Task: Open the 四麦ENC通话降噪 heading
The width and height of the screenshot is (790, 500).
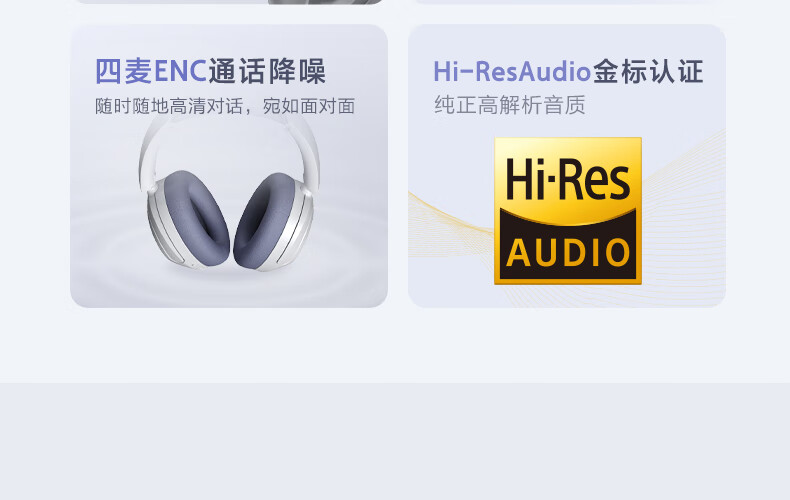Action: [210, 72]
